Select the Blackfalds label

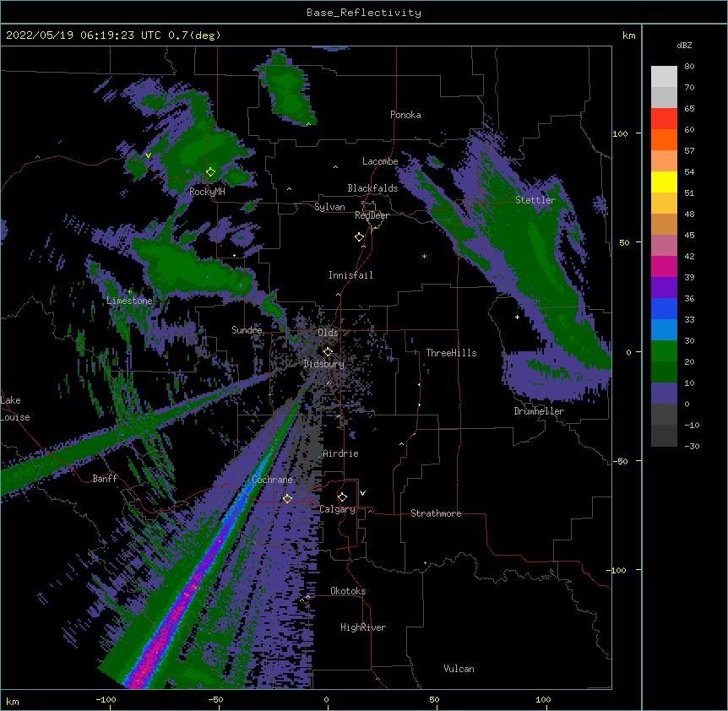pyautogui.click(x=372, y=188)
